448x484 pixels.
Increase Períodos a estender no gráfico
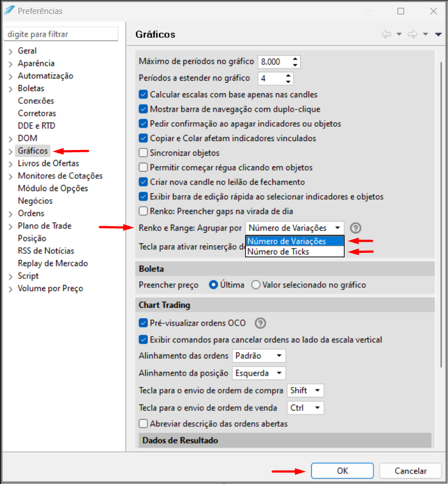tap(288, 75)
